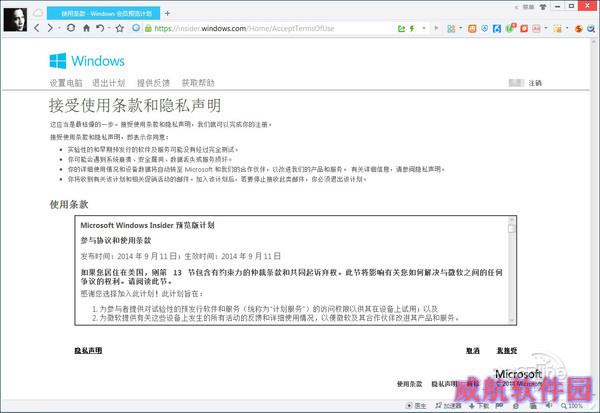Viewport: 600px width, 413px height.
Task: Open the 下载 download manager in status bar
Action: tap(479, 405)
